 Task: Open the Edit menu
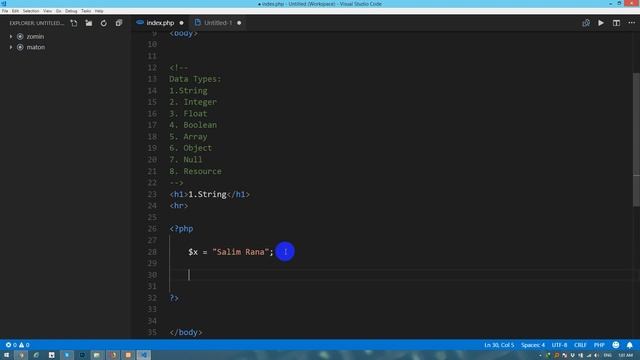(x=16, y=11)
